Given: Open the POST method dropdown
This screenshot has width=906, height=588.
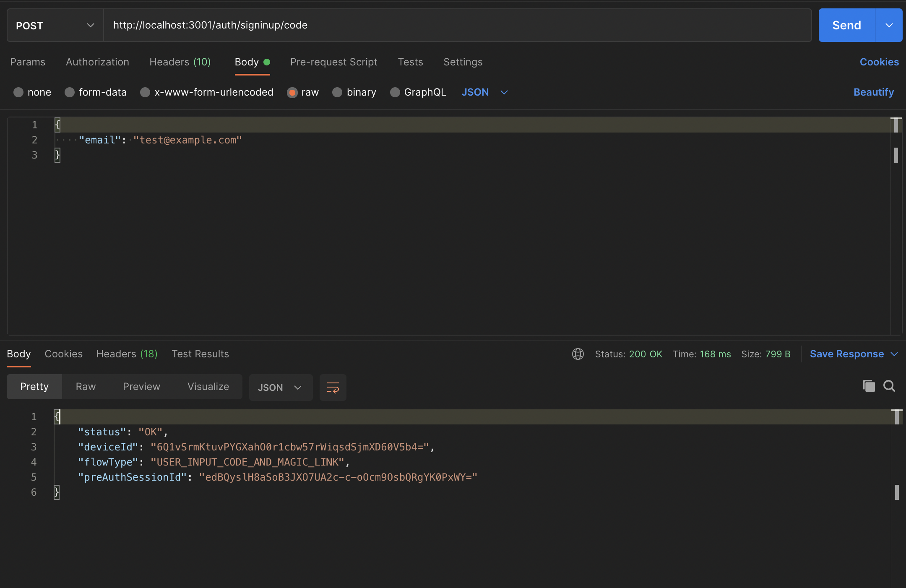Looking at the screenshot, I should pos(91,25).
